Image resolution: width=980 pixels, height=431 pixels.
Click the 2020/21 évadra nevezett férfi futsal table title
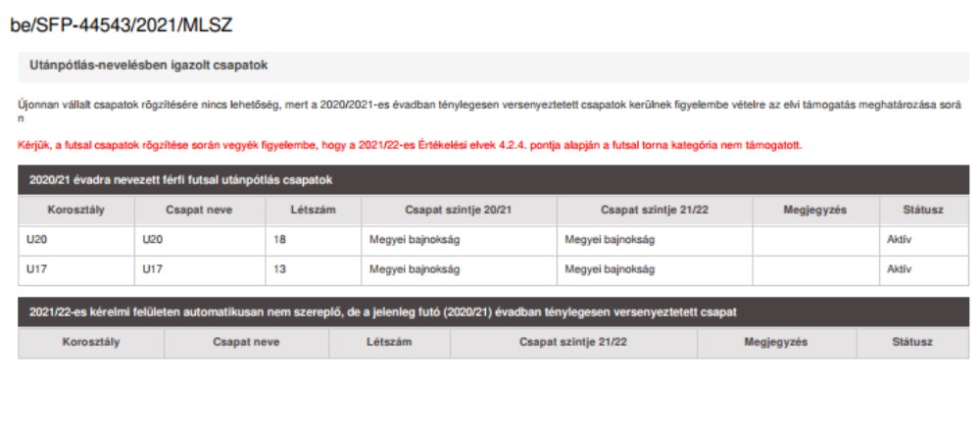click(181, 180)
